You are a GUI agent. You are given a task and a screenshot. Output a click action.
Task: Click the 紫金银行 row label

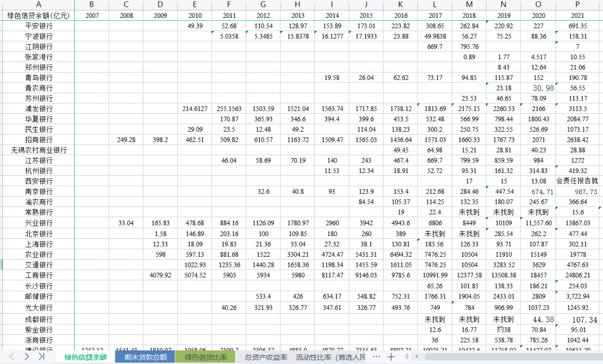(39, 330)
